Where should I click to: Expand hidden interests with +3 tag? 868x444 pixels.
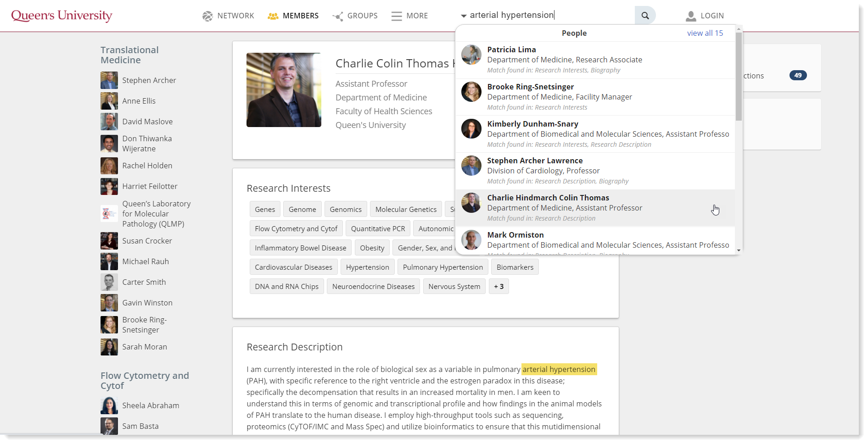pyautogui.click(x=498, y=287)
